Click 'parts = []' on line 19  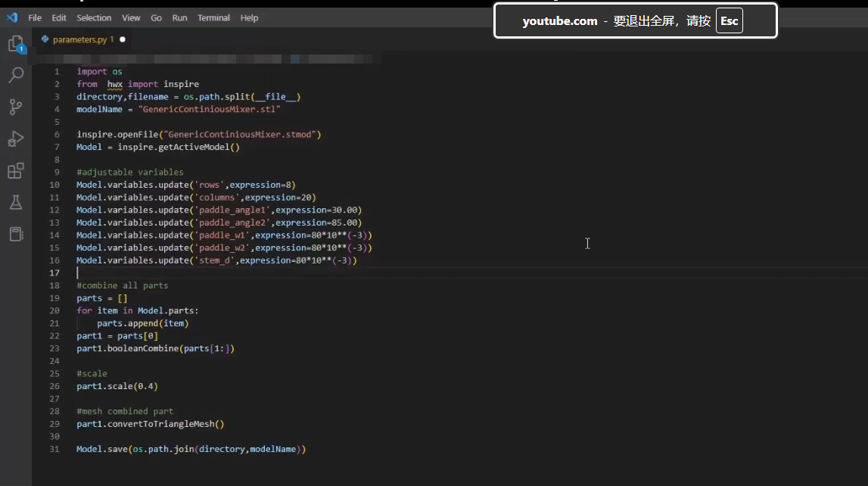coord(102,298)
